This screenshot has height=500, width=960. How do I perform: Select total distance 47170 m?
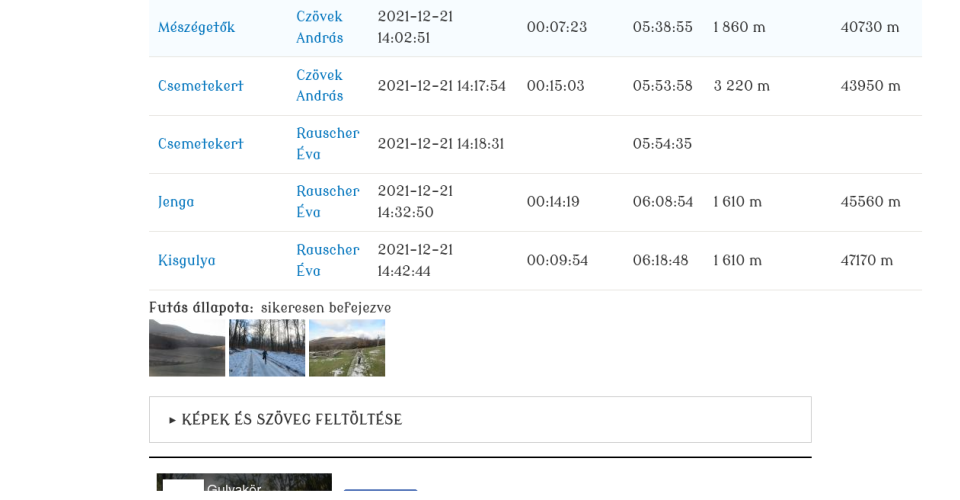[x=866, y=261]
